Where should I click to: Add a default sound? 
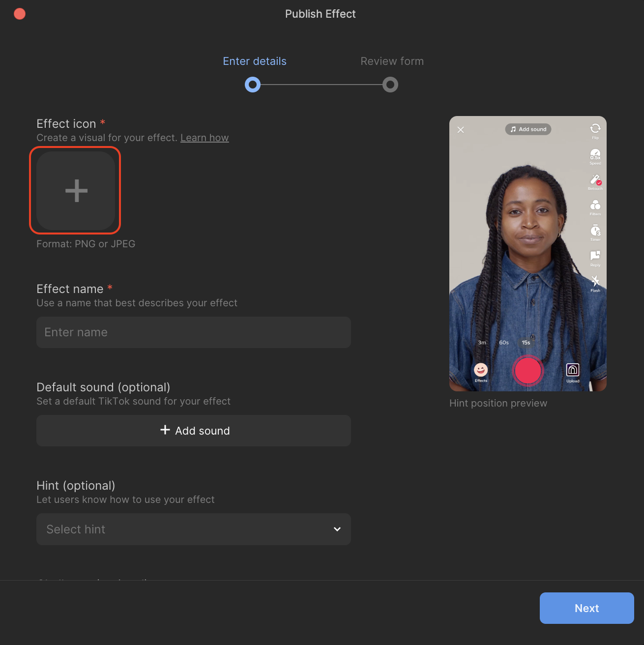tap(194, 431)
